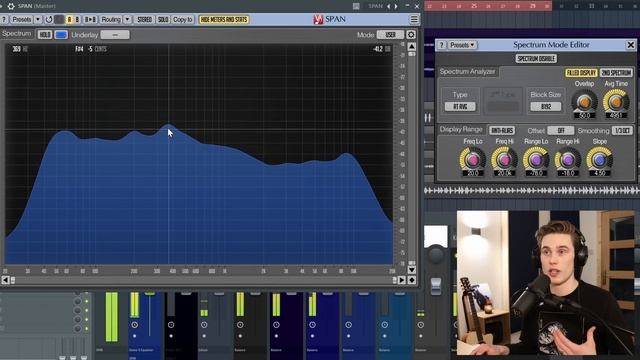Click the Freq Hi knob
The height and width of the screenshot is (360, 640).
504,160
